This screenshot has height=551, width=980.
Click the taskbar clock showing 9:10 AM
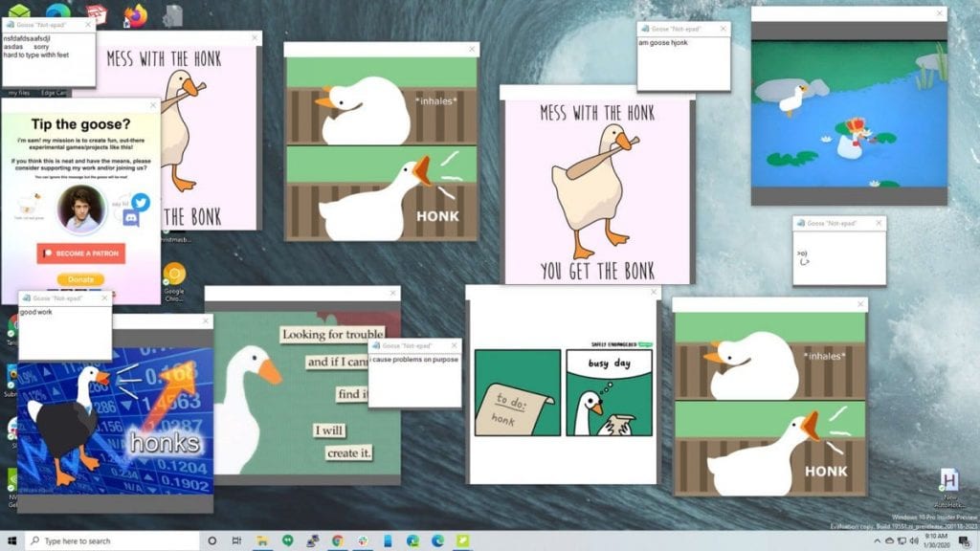tap(936, 541)
